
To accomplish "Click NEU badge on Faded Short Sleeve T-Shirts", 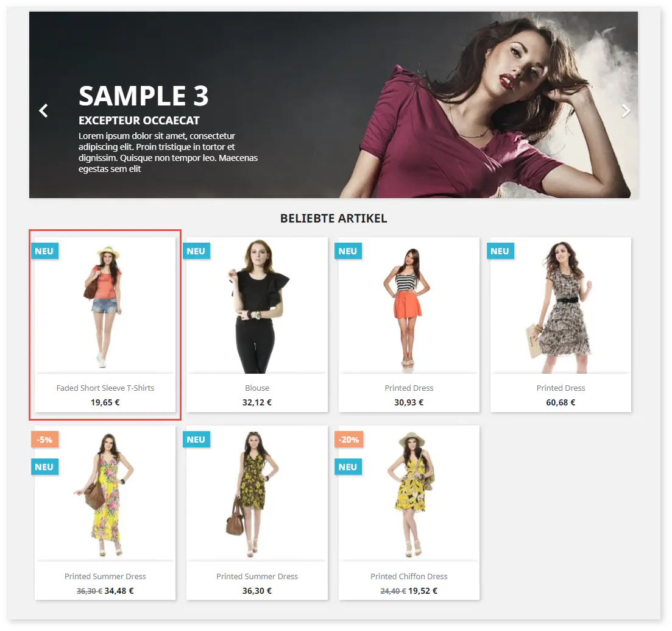I will [44, 251].
